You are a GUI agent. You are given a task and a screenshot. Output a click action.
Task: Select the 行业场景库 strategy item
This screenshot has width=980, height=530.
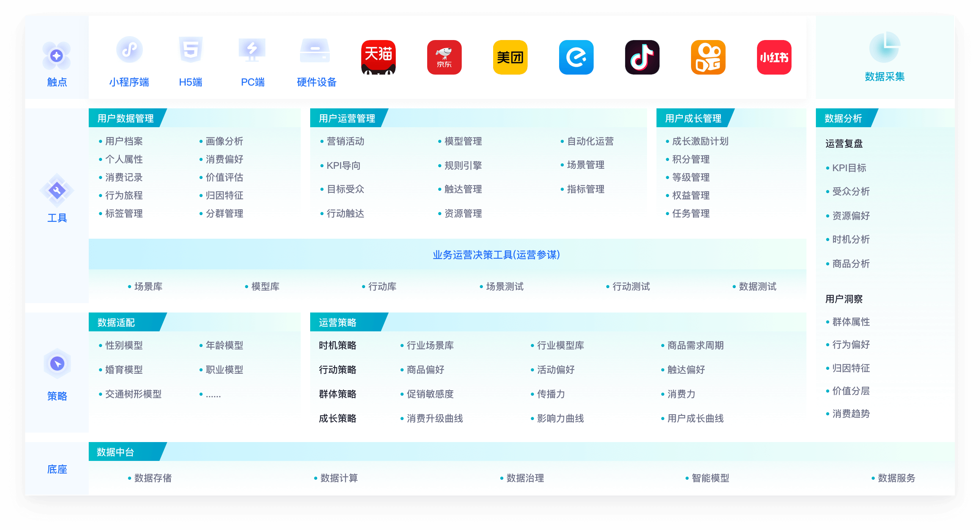click(x=430, y=345)
